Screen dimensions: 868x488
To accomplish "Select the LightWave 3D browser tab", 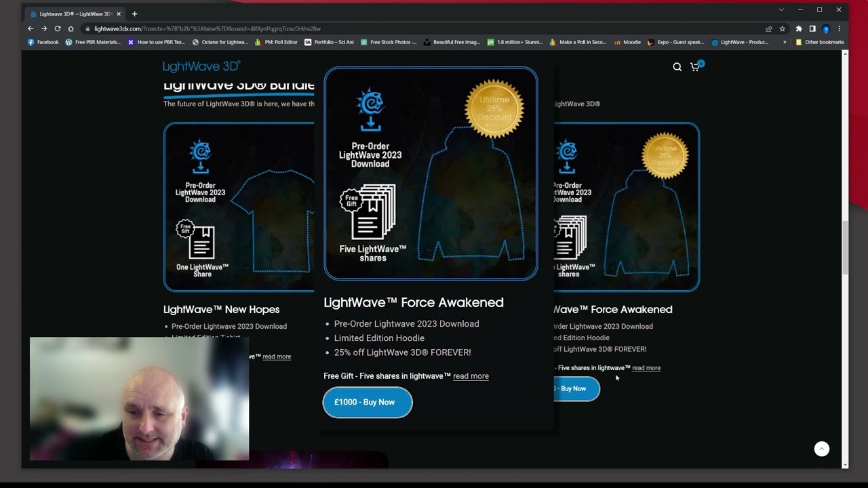I will 75,14.
